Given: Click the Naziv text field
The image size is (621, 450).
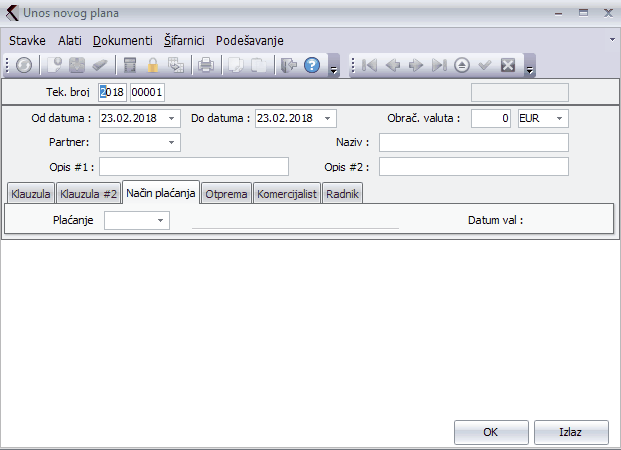Looking at the screenshot, I should point(473,142).
